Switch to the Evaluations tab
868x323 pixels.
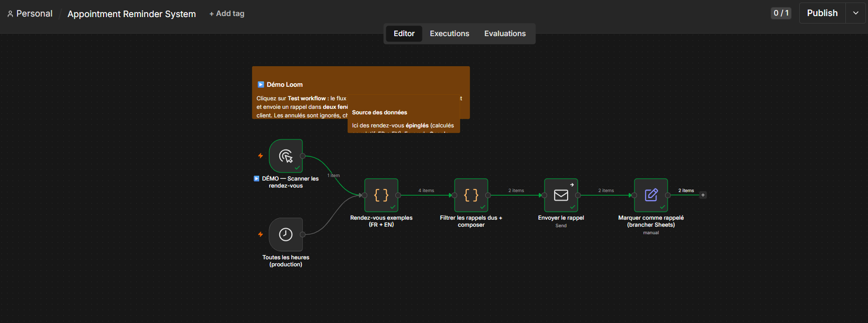pyautogui.click(x=505, y=34)
